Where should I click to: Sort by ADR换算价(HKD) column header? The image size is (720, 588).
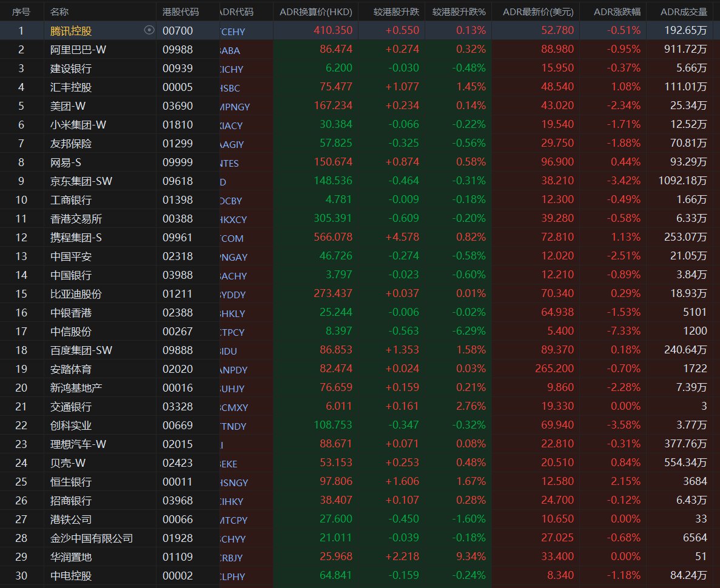click(x=315, y=12)
